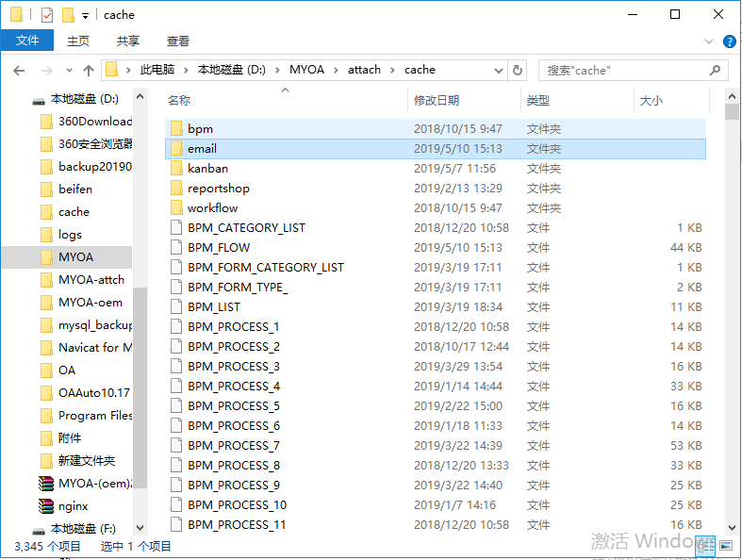The width and height of the screenshot is (742, 560).
Task: Refresh the cache folder view
Action: pos(517,70)
